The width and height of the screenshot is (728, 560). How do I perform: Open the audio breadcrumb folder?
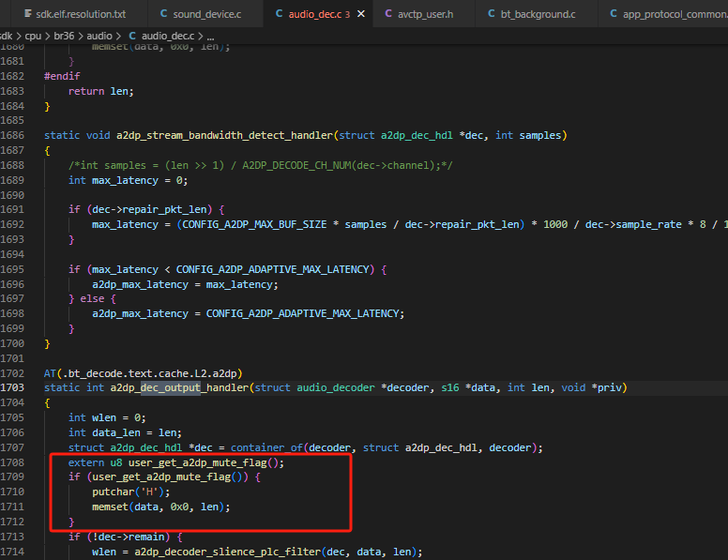99,36
